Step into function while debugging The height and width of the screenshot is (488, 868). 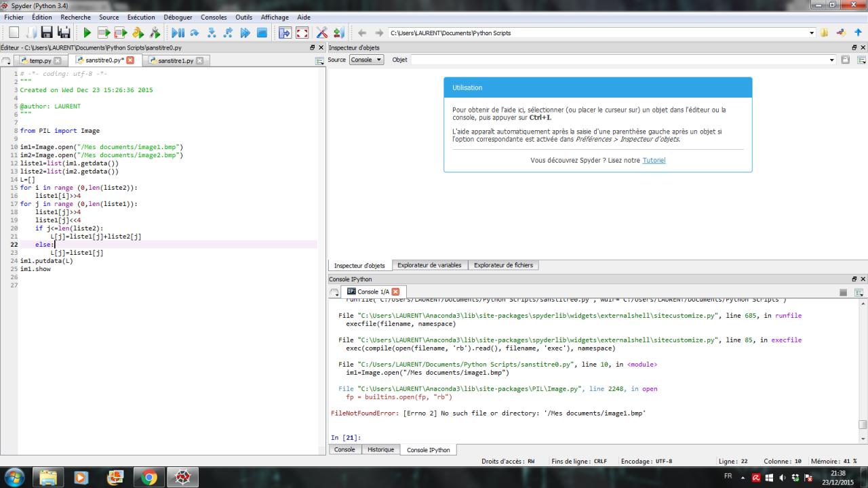point(212,33)
